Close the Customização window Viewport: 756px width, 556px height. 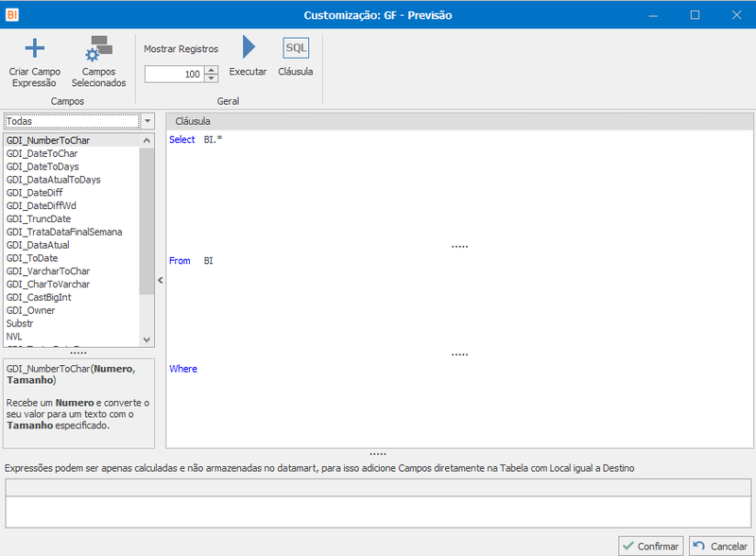(x=737, y=15)
